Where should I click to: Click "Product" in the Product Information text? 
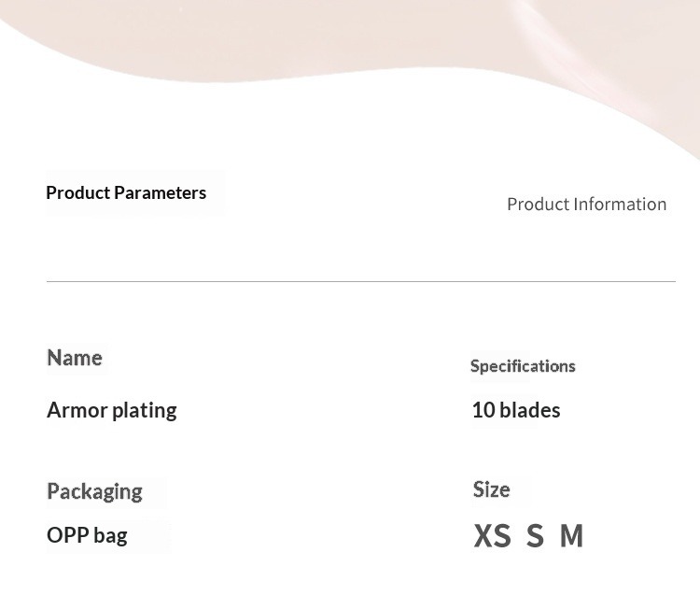(x=538, y=204)
